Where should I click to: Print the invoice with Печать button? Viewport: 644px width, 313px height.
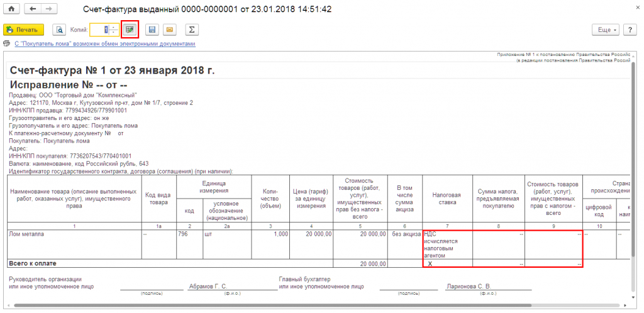23,30
